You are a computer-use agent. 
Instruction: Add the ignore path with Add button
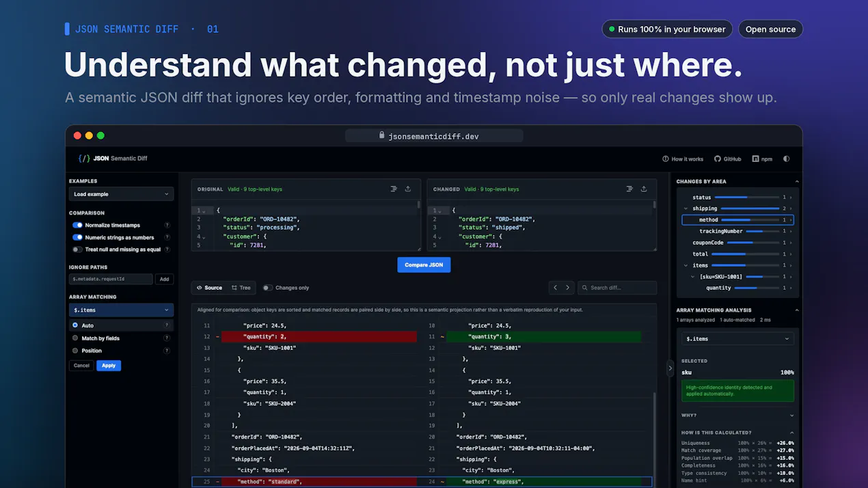[164, 279]
